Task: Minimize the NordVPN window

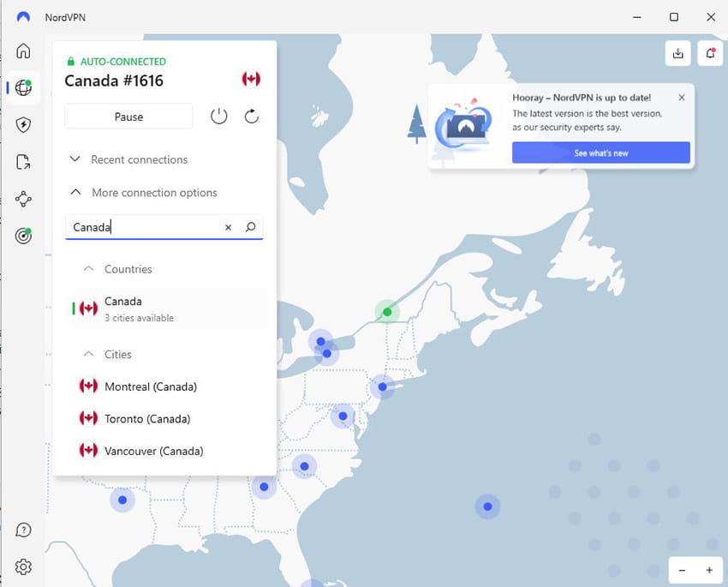Action: (x=637, y=17)
